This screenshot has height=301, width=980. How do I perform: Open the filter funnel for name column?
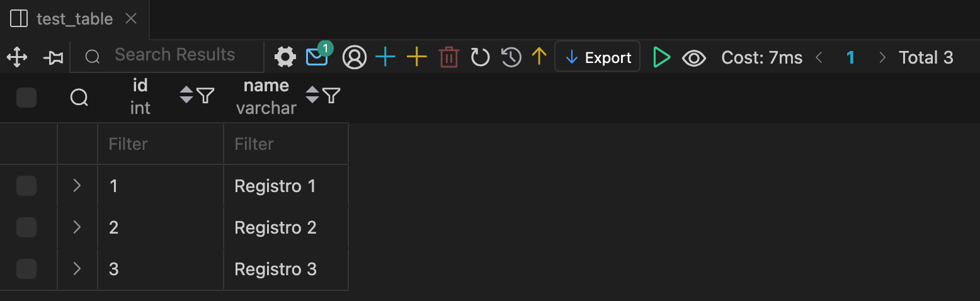pos(331,96)
